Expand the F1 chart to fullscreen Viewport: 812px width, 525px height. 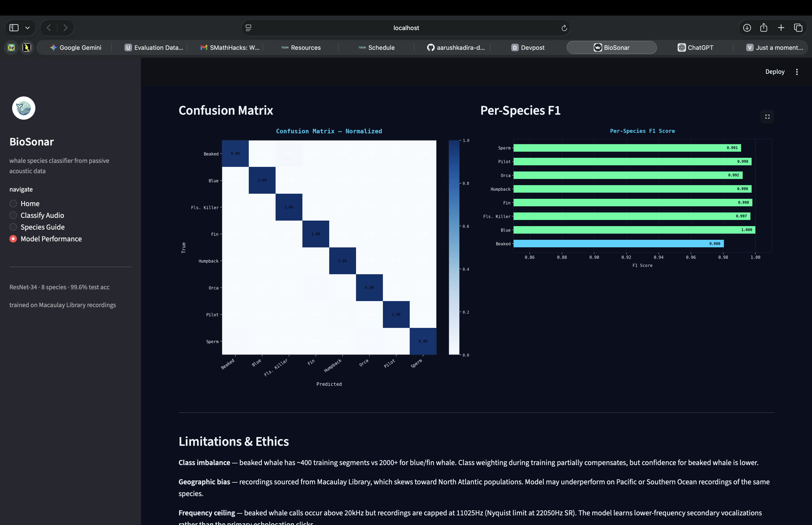pyautogui.click(x=767, y=117)
